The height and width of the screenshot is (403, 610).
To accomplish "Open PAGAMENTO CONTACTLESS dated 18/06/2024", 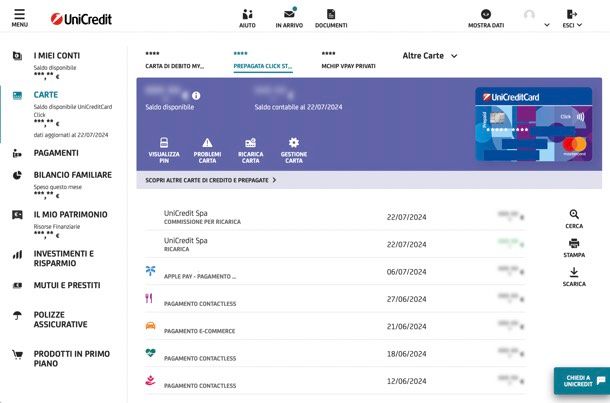I will [x=335, y=353].
